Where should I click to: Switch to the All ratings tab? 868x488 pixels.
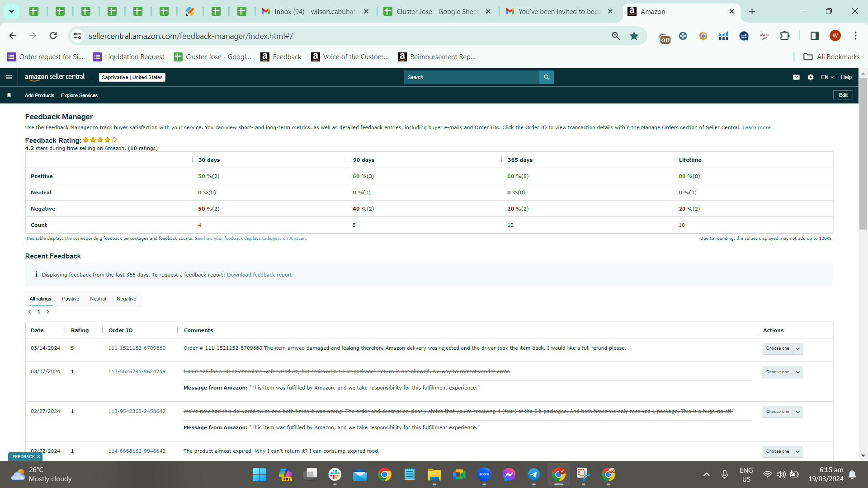(x=41, y=299)
